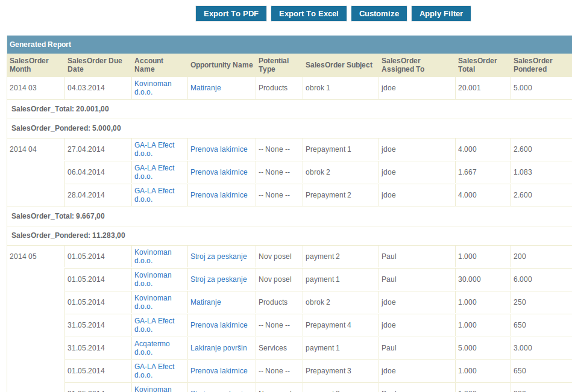
Task: Export the report to Excel
Action: pyautogui.click(x=309, y=14)
